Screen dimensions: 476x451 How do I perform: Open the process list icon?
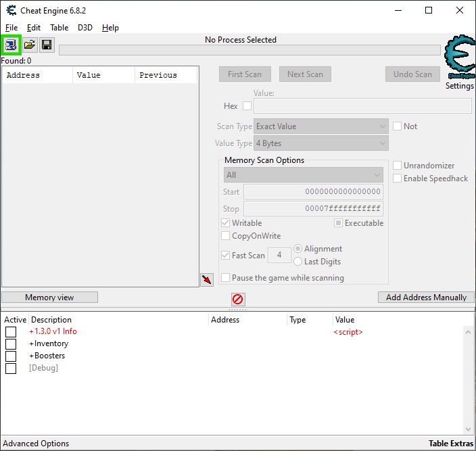click(11, 45)
